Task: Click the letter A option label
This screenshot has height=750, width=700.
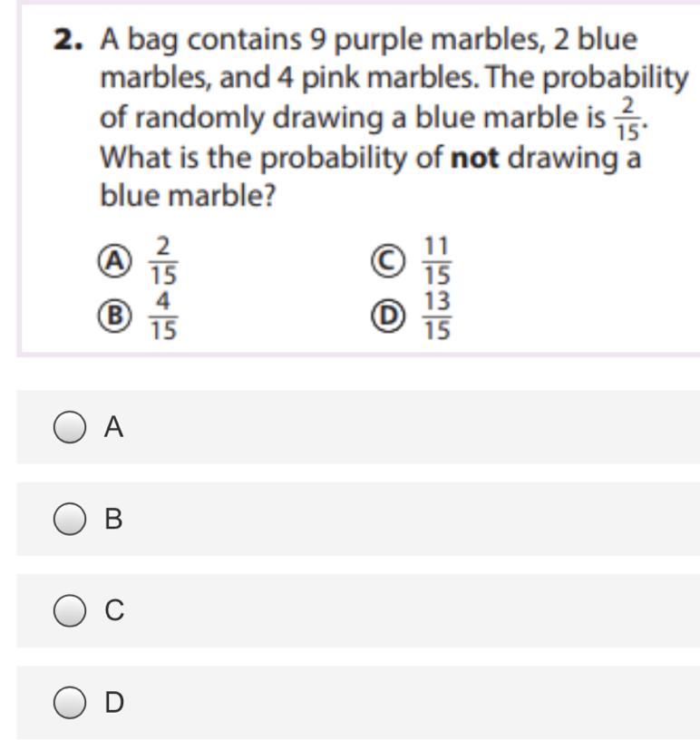Action: [x=114, y=426]
